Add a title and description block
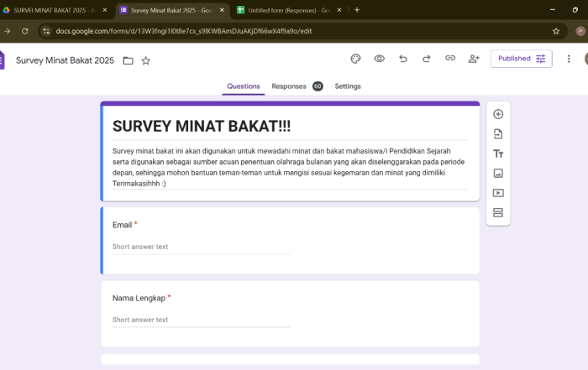The width and height of the screenshot is (588, 370). click(x=498, y=154)
